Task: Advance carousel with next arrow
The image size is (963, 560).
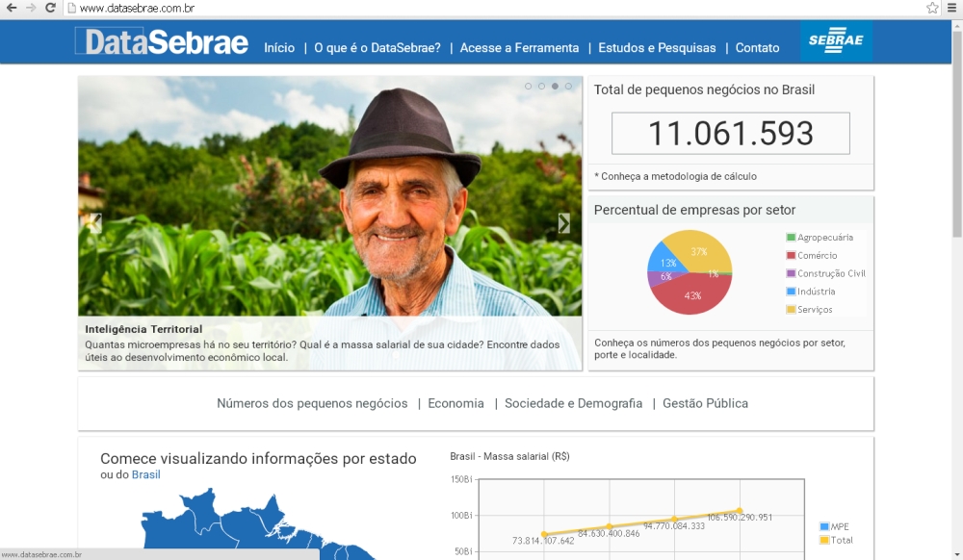Action: 563,223
